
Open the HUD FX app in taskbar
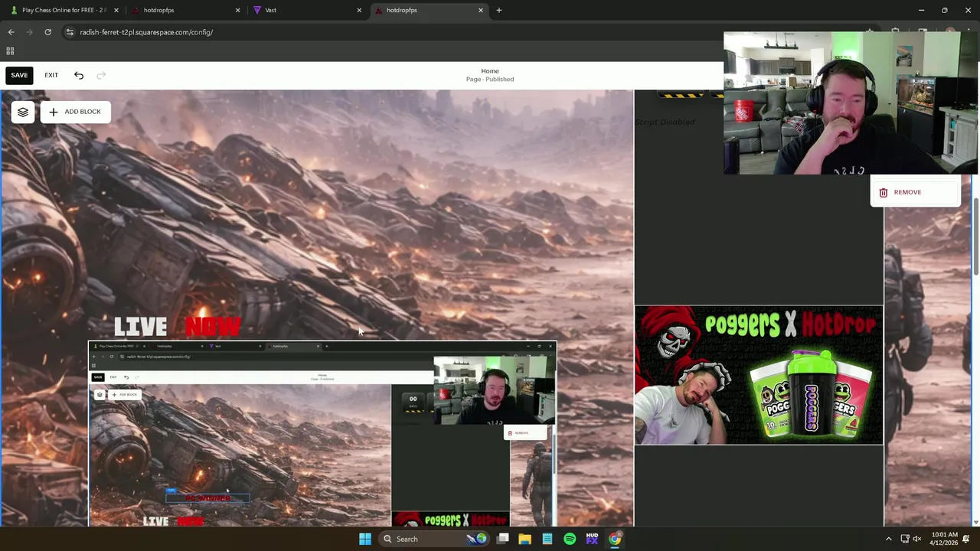592,539
